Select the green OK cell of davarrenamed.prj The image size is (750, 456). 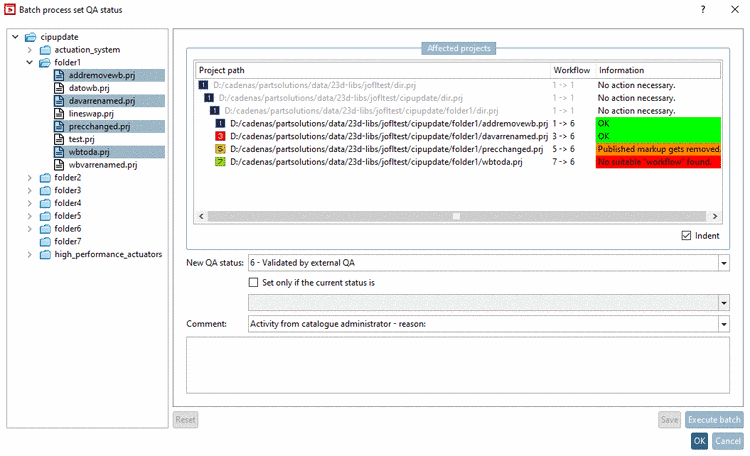point(658,136)
